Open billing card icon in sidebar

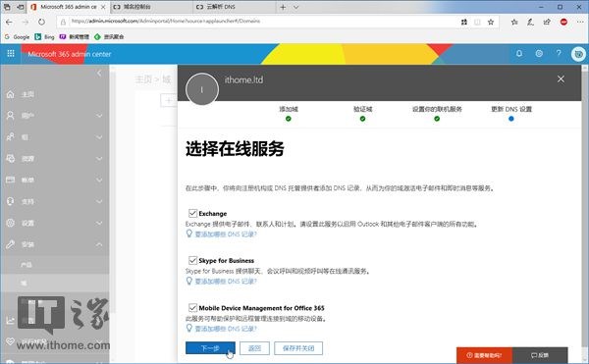coord(11,180)
